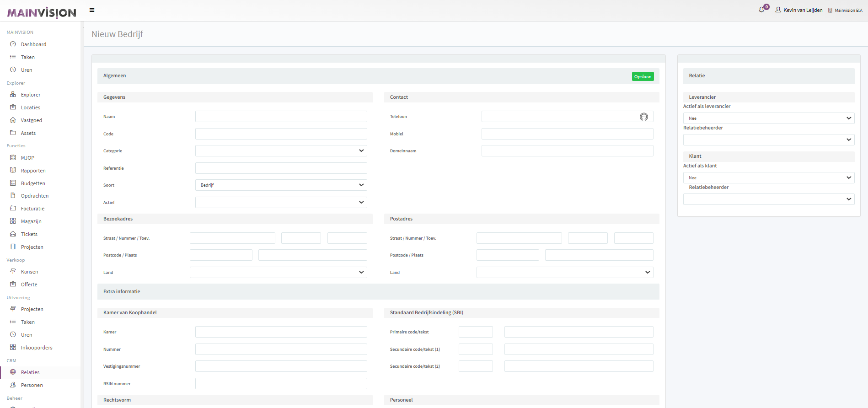Click the Dashboard gauge icon

(x=13, y=44)
